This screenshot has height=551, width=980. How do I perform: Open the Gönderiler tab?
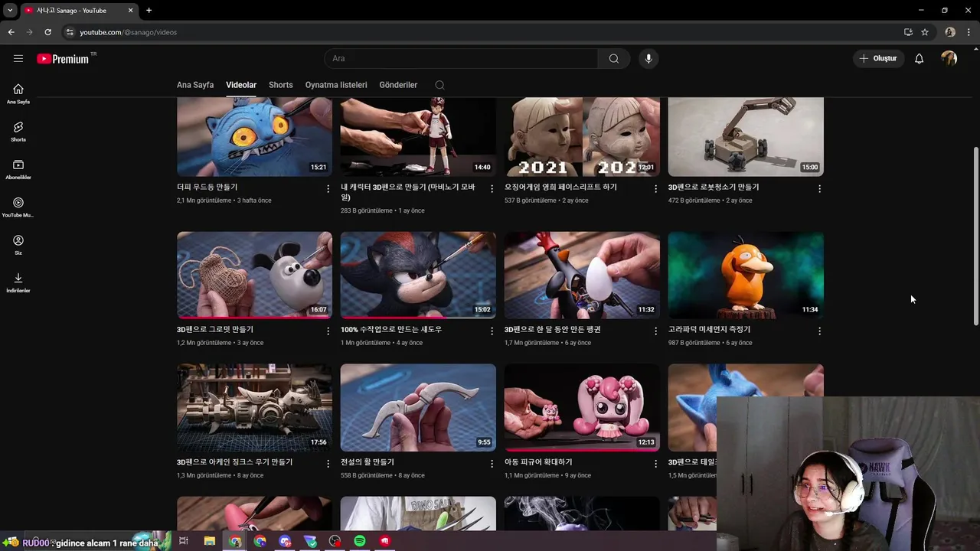(398, 85)
